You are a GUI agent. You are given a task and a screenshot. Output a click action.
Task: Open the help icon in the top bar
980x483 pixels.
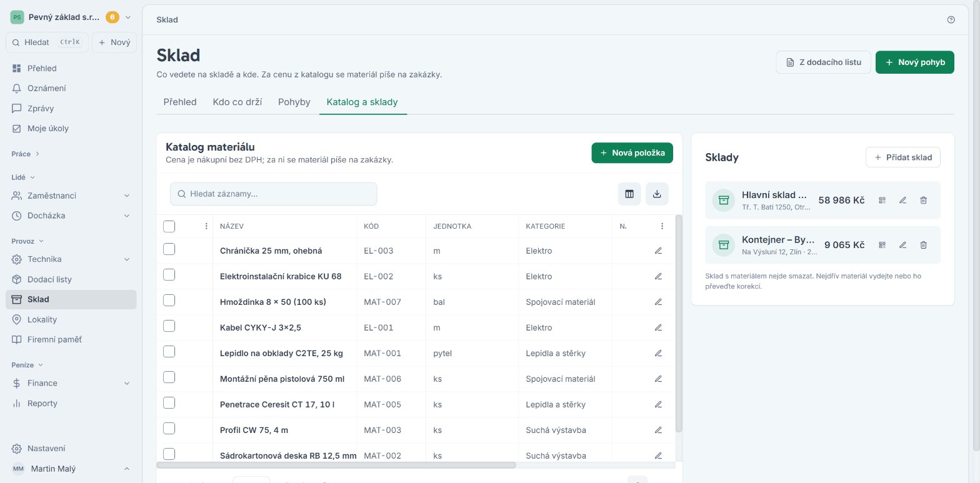[x=951, y=19]
